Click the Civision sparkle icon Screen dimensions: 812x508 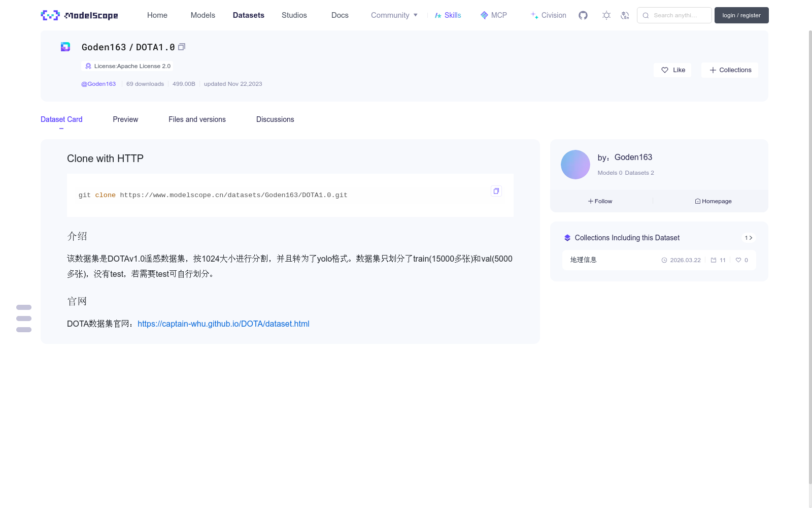(535, 15)
